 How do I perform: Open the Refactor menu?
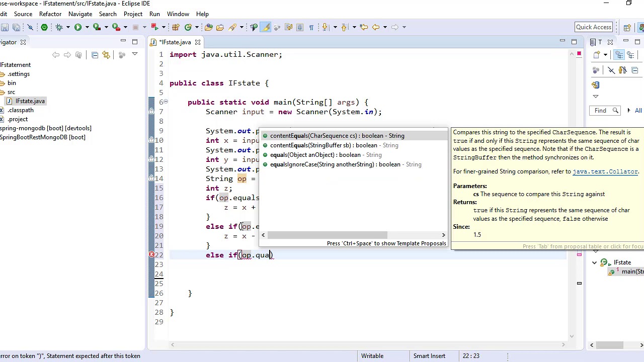click(50, 14)
